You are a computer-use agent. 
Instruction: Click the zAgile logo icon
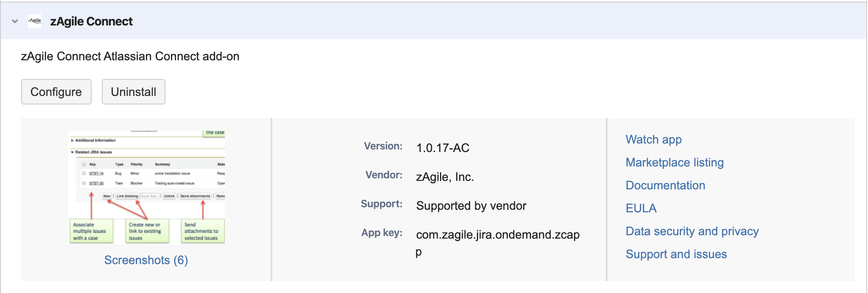point(35,21)
